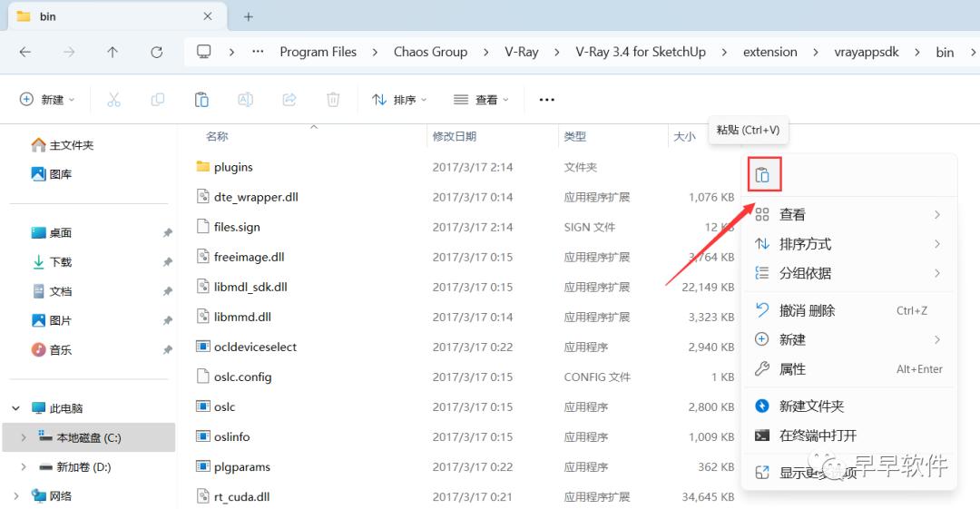The height and width of the screenshot is (509, 980).
Task: Open the toolbar three-dot See more menu
Action: 547,100
